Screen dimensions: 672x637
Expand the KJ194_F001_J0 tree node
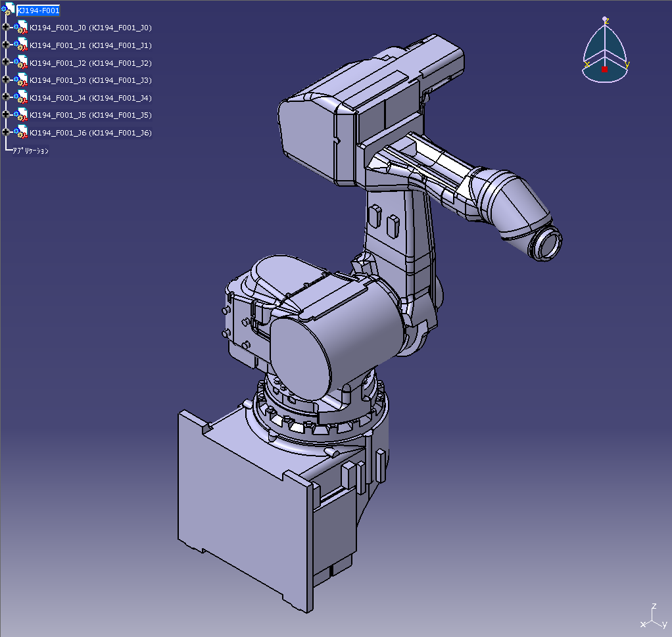point(5,27)
